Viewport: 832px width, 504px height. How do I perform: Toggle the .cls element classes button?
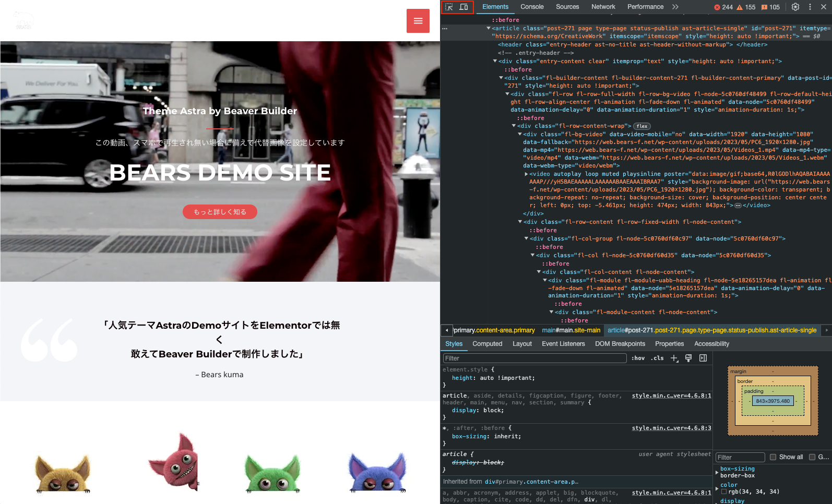click(x=657, y=358)
